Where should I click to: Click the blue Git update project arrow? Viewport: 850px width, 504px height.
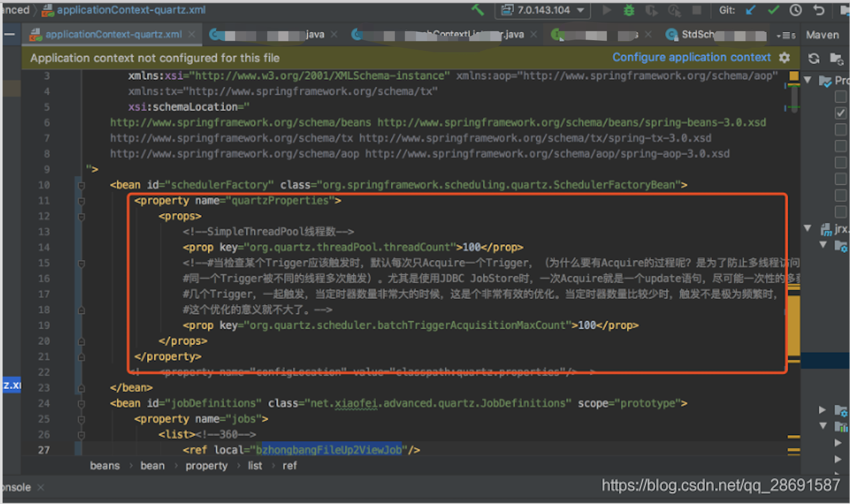pos(751,10)
